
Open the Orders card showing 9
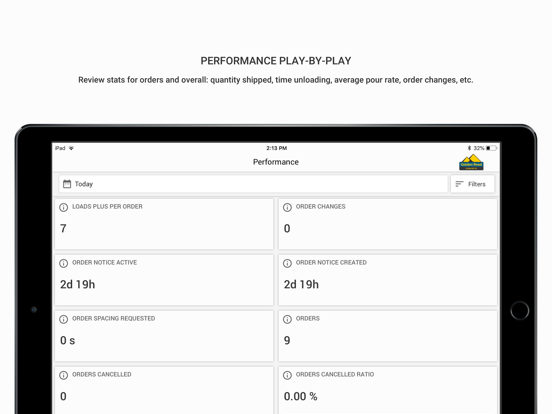pos(388,336)
